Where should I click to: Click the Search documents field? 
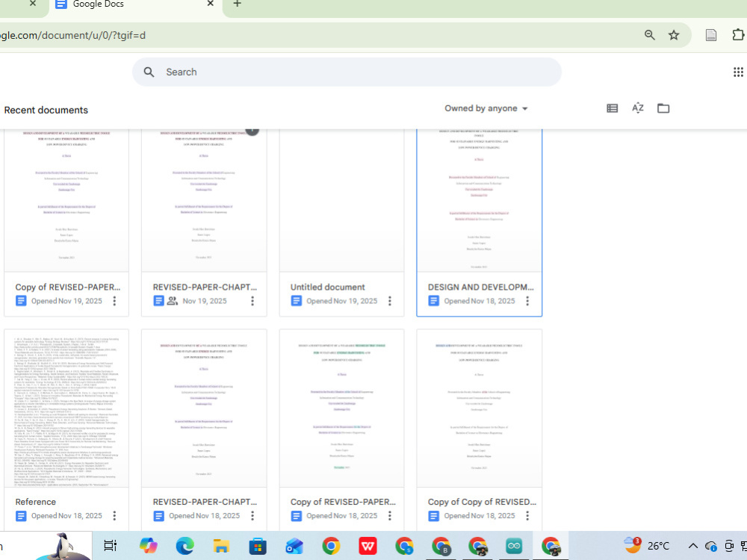(347, 72)
